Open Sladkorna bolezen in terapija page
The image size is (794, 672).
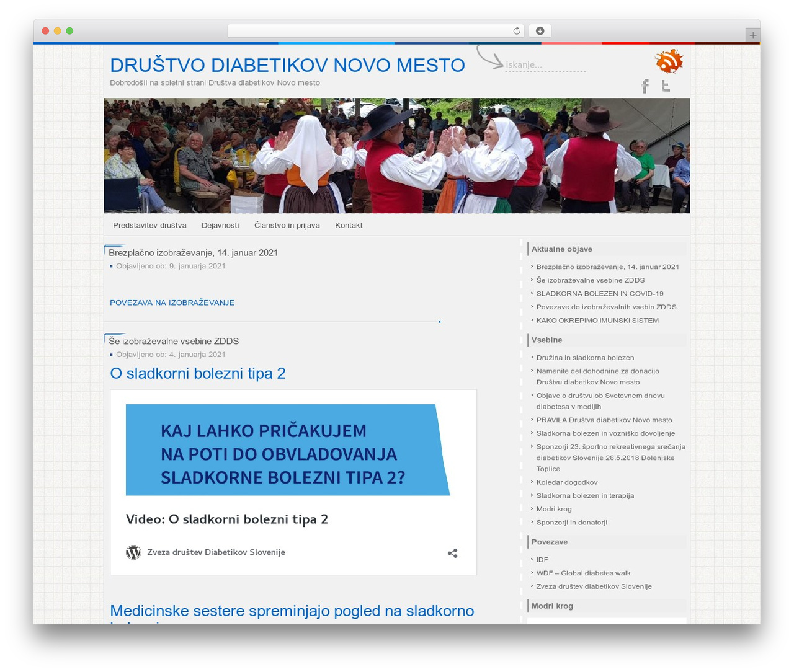585,496
